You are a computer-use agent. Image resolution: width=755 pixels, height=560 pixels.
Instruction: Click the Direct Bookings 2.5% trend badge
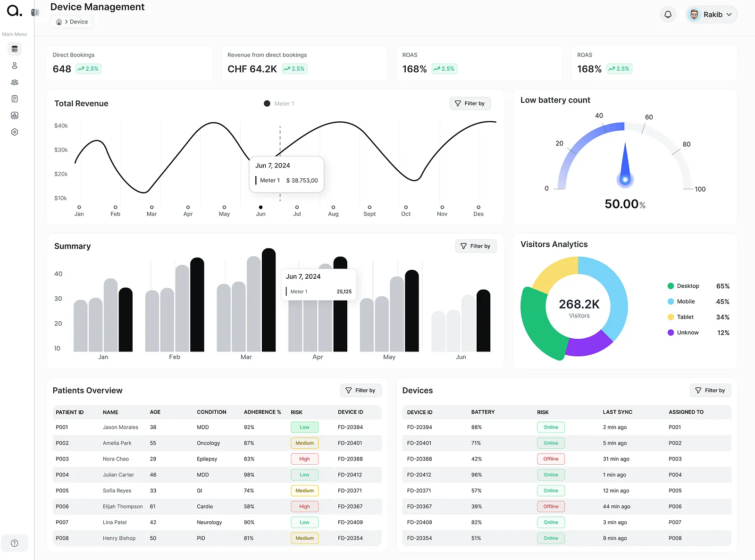point(88,69)
